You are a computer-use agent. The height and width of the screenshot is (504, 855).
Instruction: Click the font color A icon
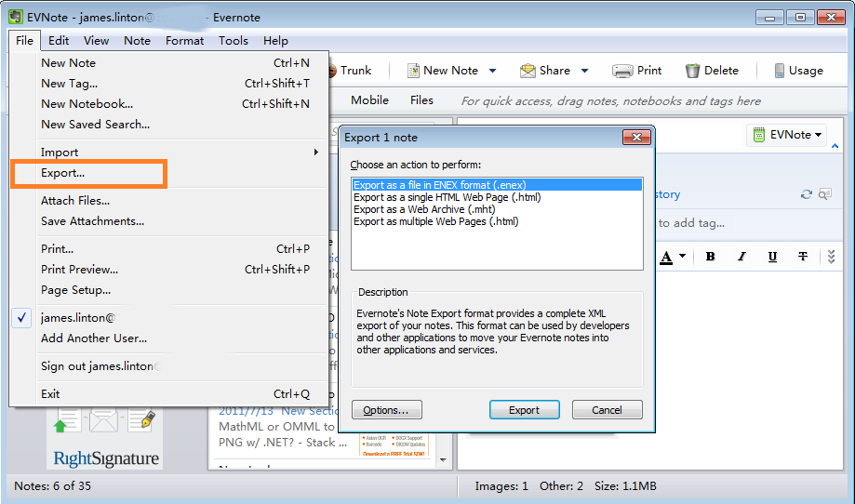point(666,257)
